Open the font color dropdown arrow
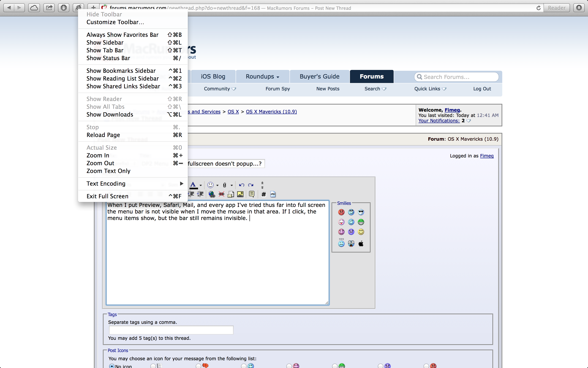The height and width of the screenshot is (368, 588). click(x=201, y=185)
